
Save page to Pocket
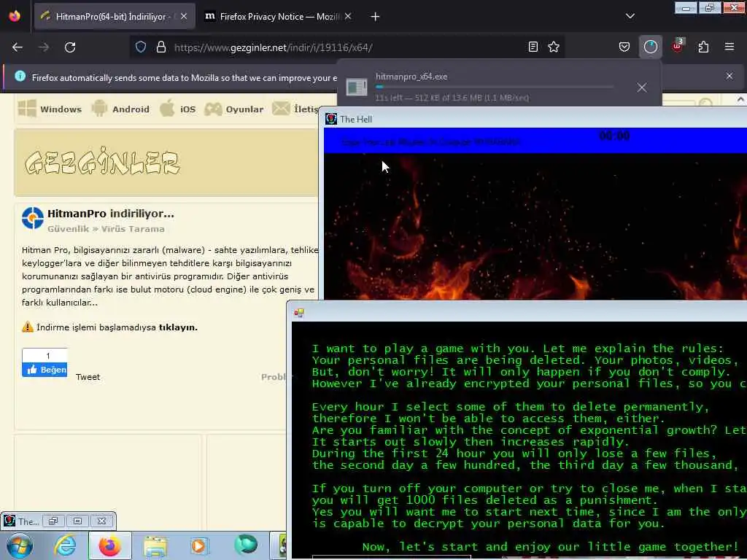624,47
